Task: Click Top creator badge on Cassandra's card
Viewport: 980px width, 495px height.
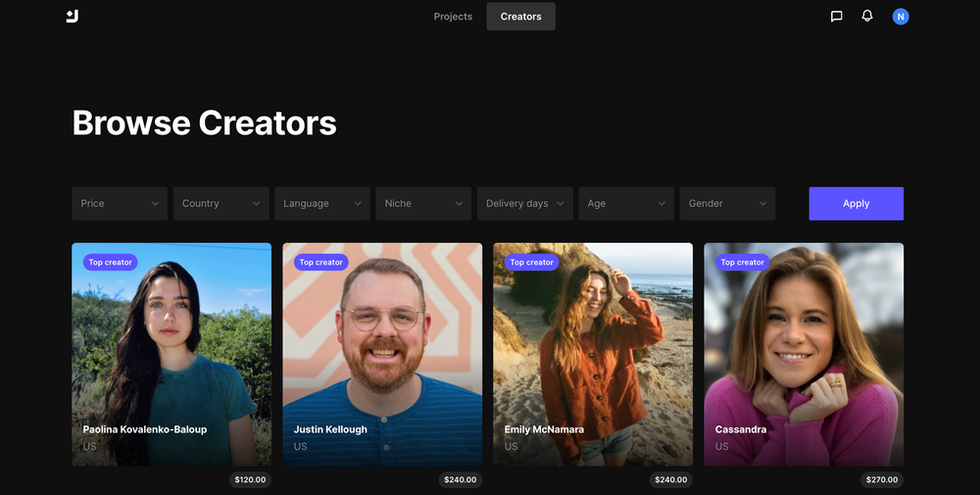Action: (743, 263)
